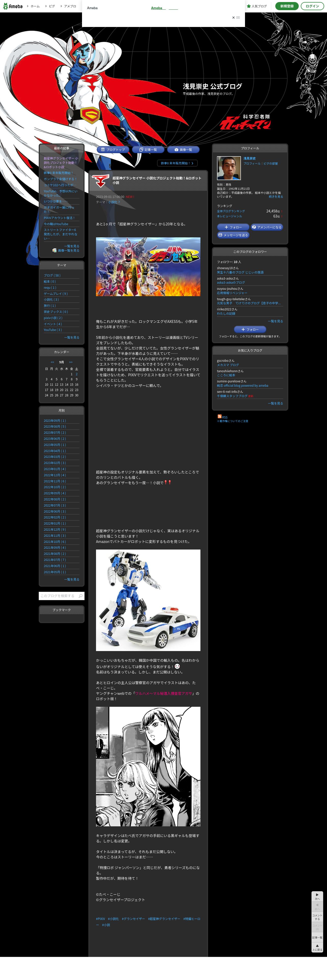Viewport: 327px width, 980px height.
Task: Open 本レビュージャンル ranking link
Action: (229, 216)
